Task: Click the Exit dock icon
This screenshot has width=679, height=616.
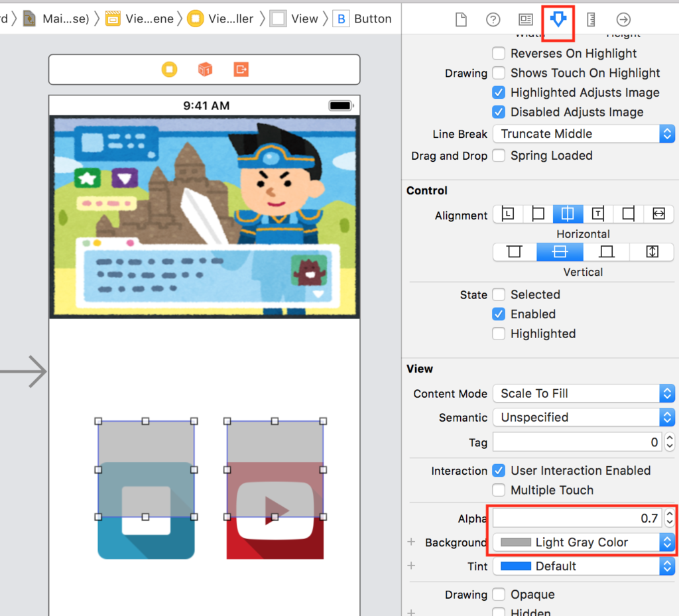Action: 241,69
